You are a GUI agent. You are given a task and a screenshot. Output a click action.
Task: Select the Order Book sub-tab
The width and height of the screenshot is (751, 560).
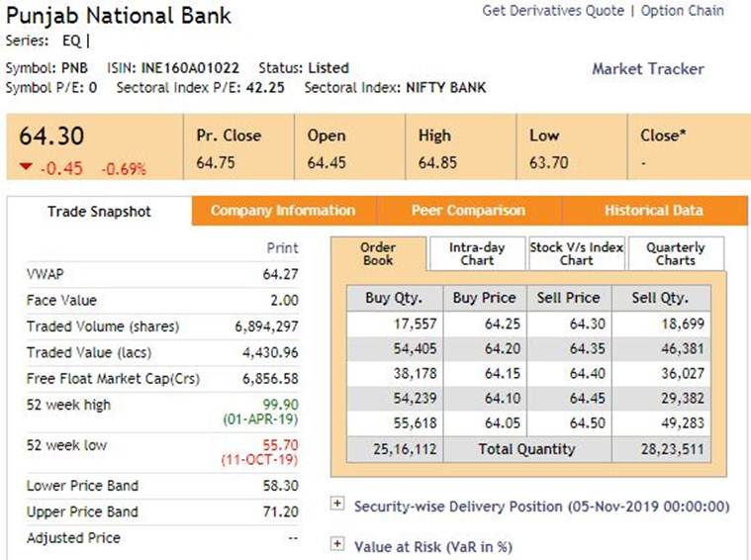(x=378, y=253)
